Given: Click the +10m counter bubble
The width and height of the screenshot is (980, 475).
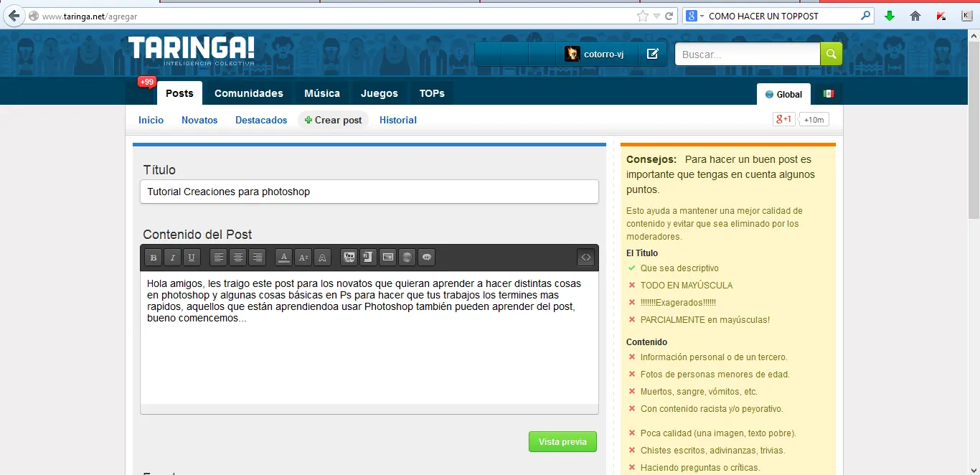Looking at the screenshot, I should coord(814,120).
